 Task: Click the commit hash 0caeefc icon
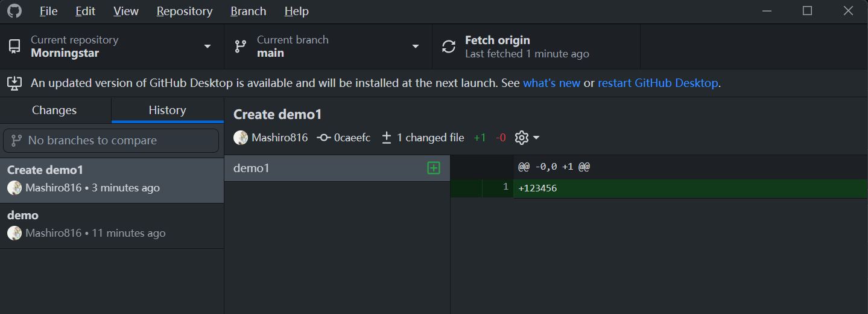click(324, 138)
